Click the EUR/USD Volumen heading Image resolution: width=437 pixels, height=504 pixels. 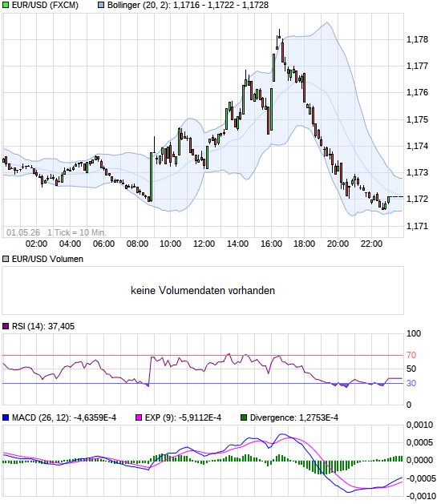coord(47,259)
